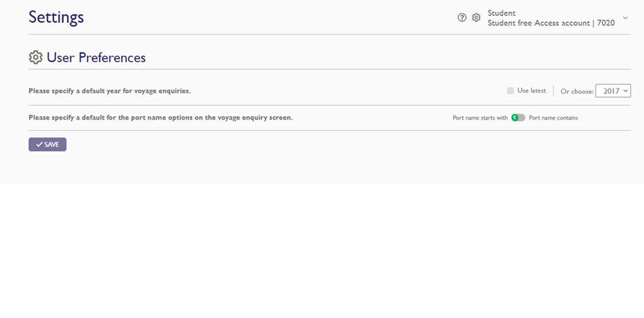The image size is (644, 318).
Task: Open the settings gear icon in header
Action: point(476,17)
